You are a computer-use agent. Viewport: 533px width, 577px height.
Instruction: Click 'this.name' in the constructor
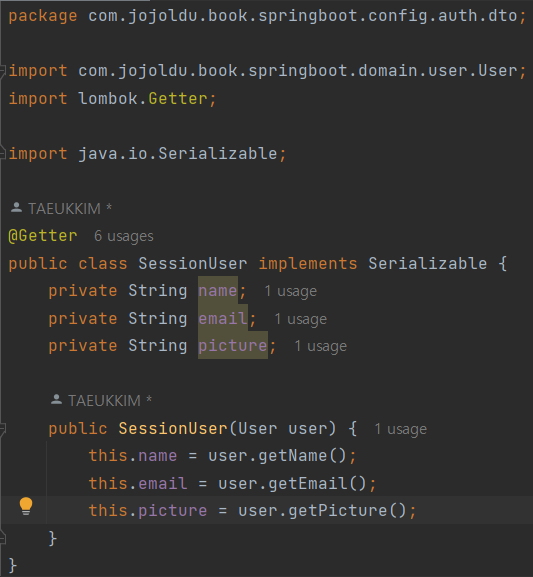[x=133, y=456]
